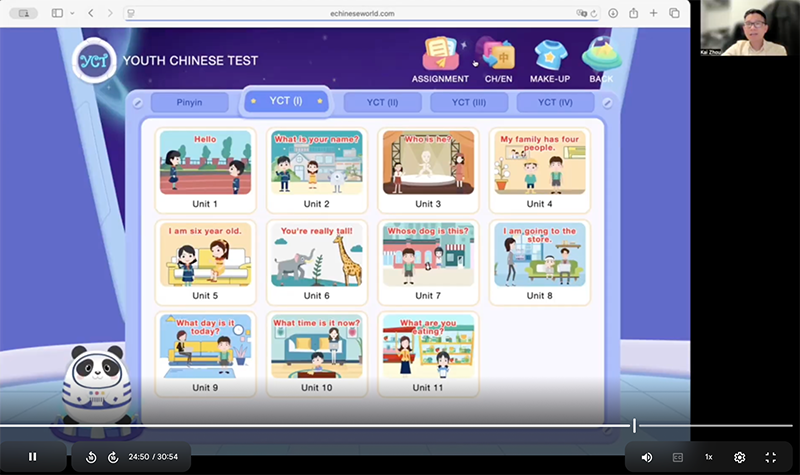Select the YCT (IV) tab
The width and height of the screenshot is (800, 475).
tap(555, 102)
